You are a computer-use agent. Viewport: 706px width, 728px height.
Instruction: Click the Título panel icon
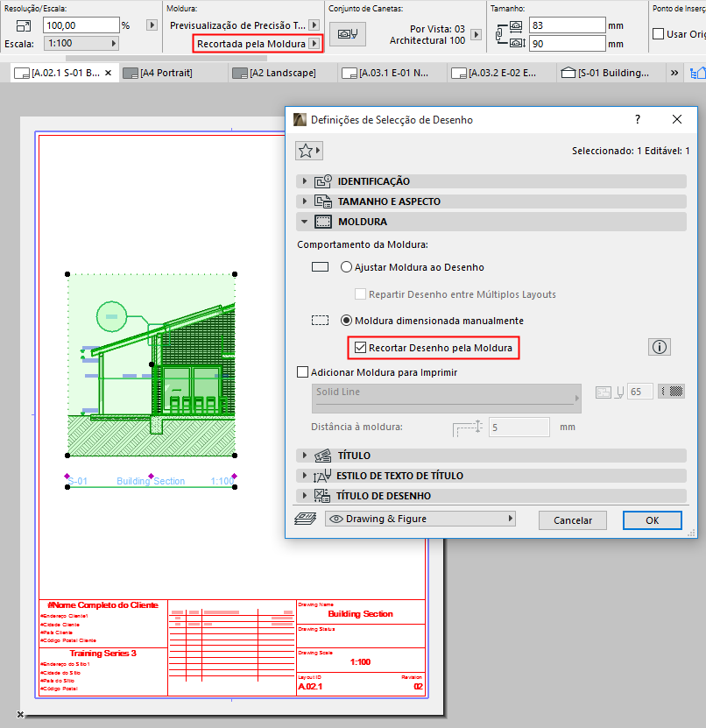(x=322, y=456)
